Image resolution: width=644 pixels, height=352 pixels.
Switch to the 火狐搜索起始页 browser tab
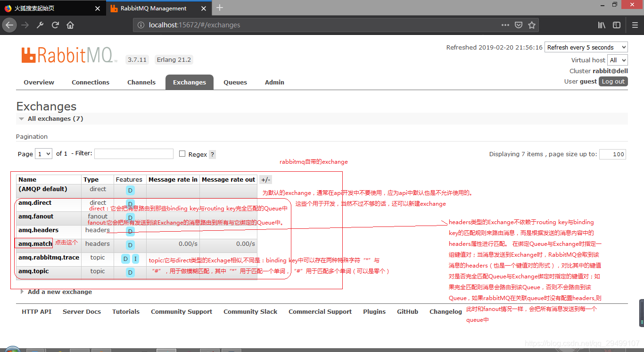[52, 8]
